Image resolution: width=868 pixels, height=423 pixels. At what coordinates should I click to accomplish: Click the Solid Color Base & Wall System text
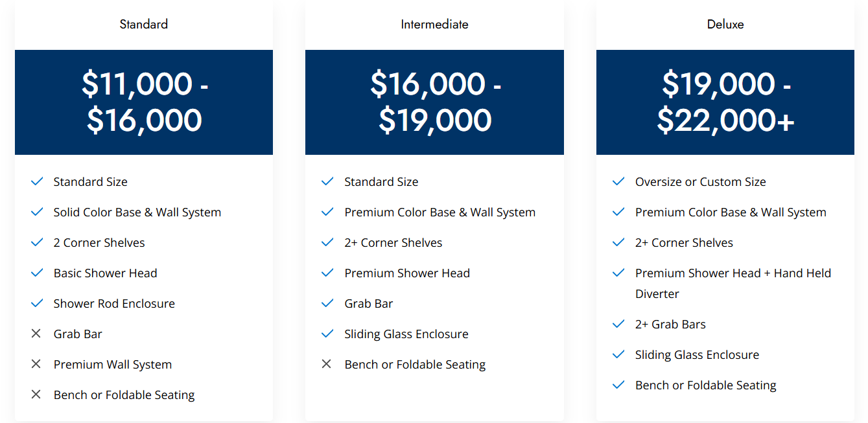tap(137, 212)
